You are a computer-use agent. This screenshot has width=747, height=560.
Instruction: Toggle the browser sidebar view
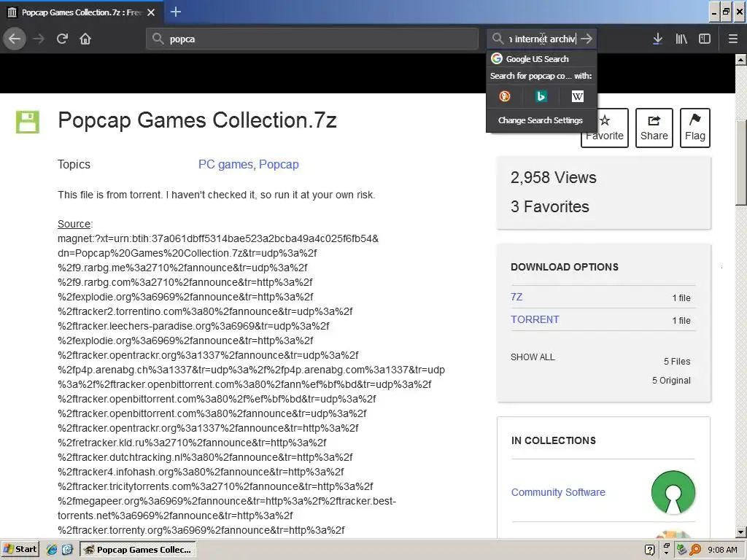(x=705, y=39)
